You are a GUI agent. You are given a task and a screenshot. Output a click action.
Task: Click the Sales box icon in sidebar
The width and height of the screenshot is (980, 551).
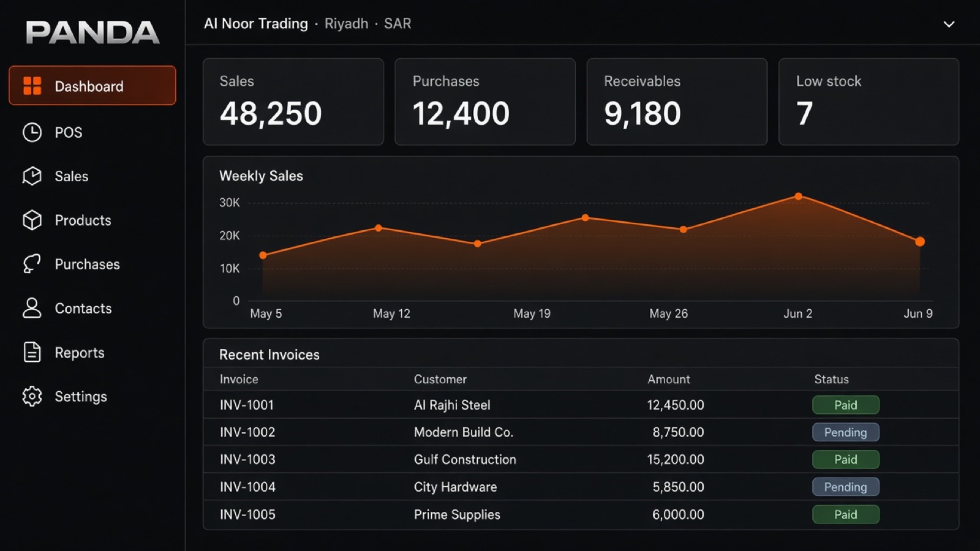(x=32, y=176)
